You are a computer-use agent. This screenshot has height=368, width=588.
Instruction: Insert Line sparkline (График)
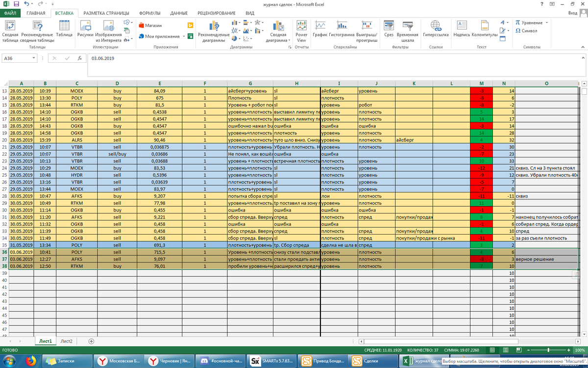pyautogui.click(x=320, y=28)
